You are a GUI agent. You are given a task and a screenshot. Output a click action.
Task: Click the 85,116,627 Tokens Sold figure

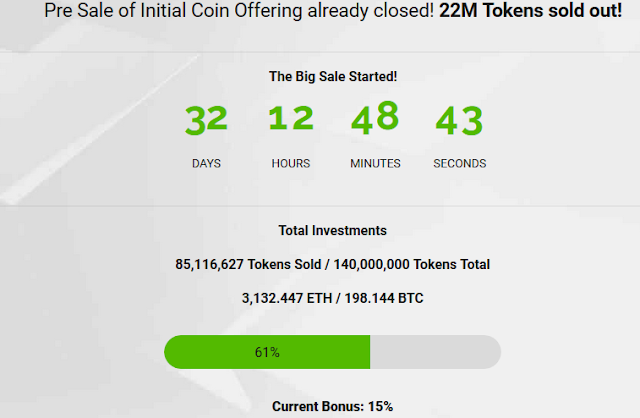[x=248, y=265]
